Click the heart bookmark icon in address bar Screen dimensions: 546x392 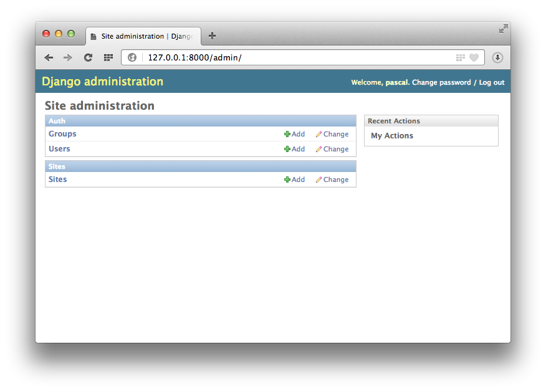(474, 57)
